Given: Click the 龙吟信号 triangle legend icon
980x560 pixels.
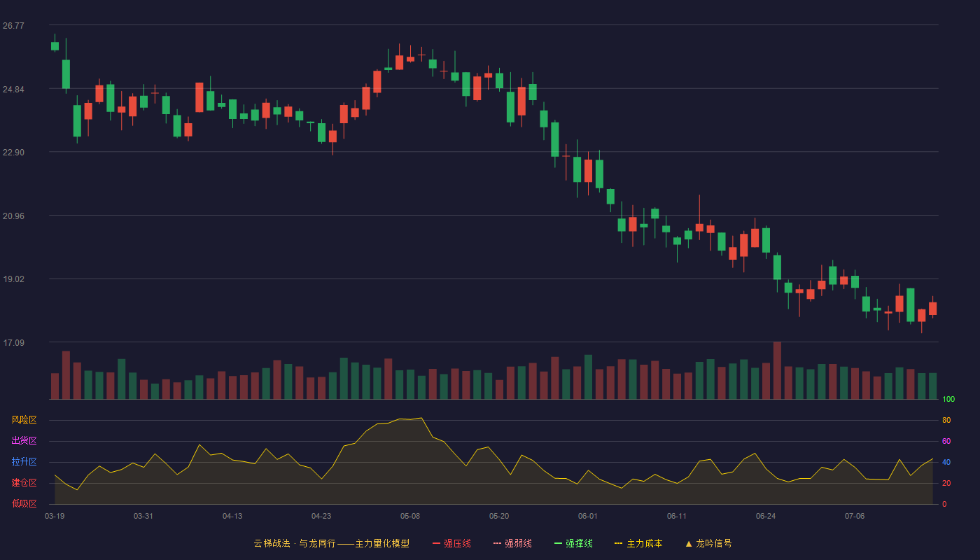Looking at the screenshot, I should coord(689,543).
